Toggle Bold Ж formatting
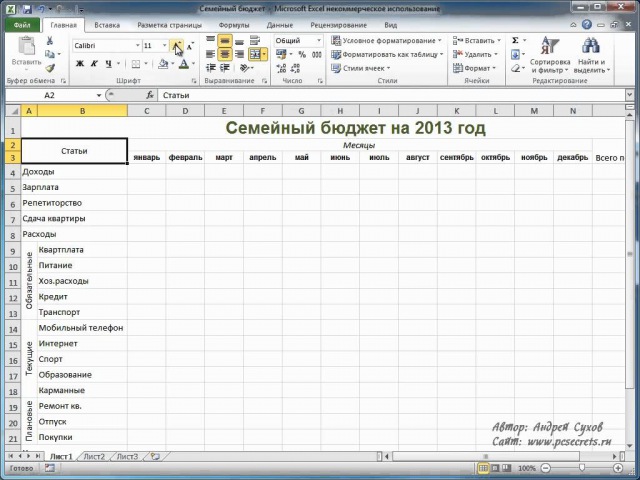Image resolution: width=640 pixels, height=480 pixels. click(80, 64)
